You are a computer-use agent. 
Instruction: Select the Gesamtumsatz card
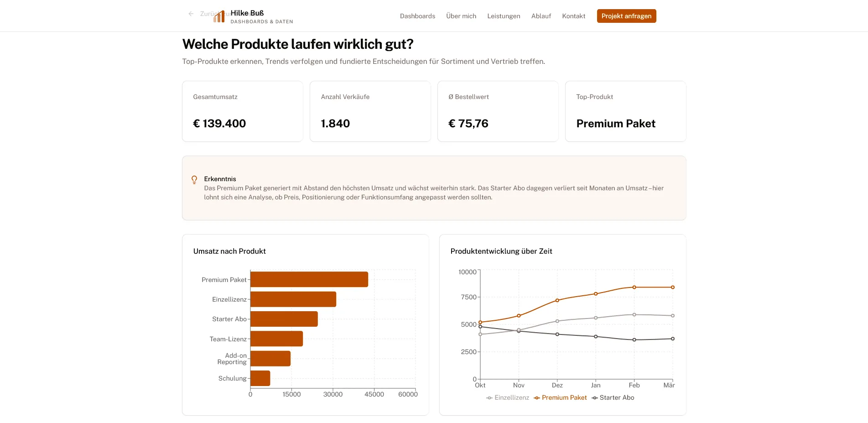[x=243, y=111]
